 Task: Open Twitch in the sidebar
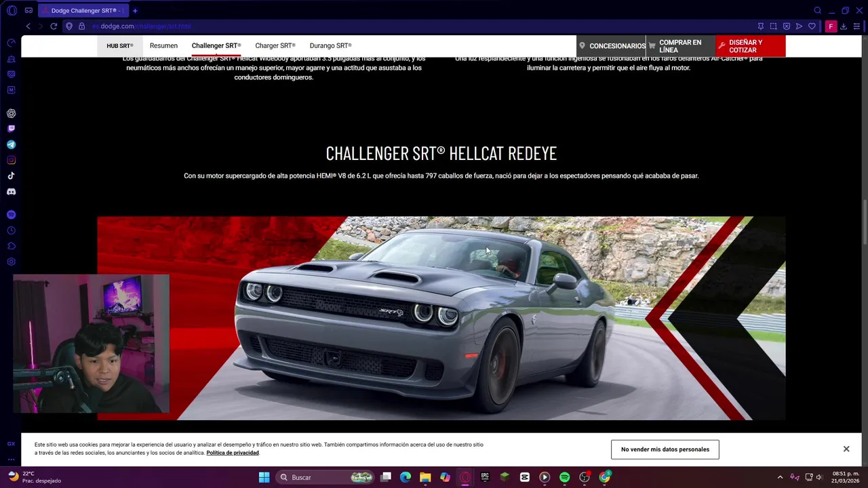pos(11,129)
